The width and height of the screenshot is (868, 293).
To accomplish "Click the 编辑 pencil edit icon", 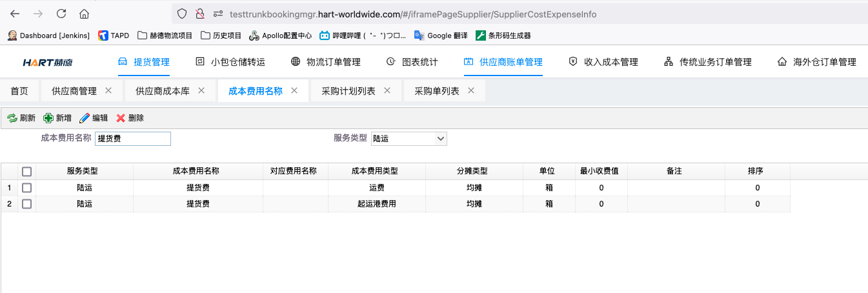I will point(85,118).
